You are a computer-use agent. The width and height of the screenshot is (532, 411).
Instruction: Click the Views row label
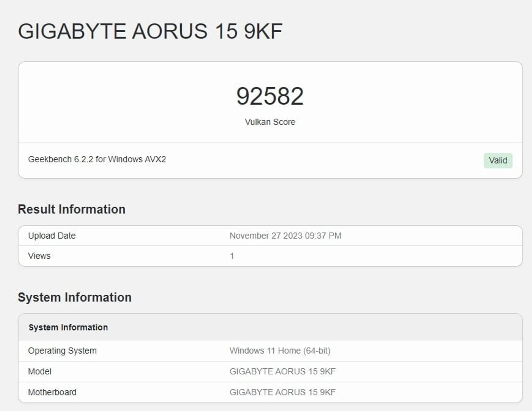click(39, 256)
